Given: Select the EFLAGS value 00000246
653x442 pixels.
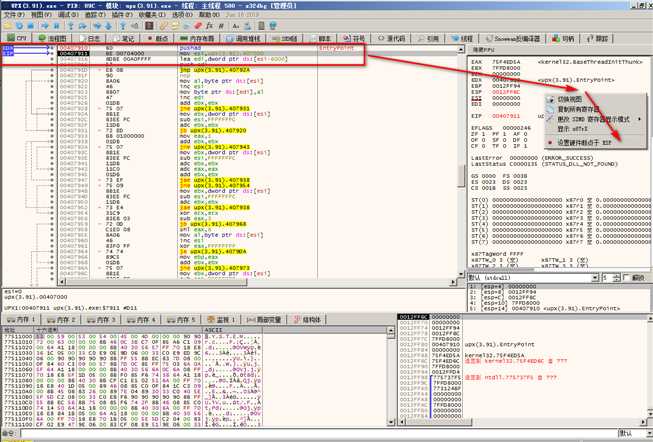Looking at the screenshot, I should point(516,128).
